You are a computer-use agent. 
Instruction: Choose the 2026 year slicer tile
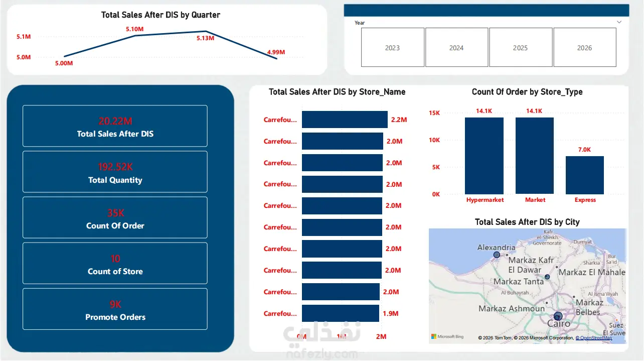(x=584, y=47)
